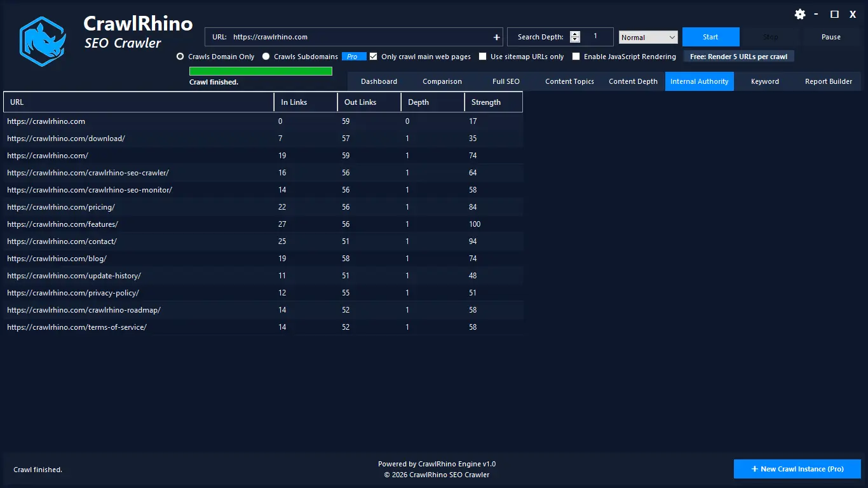868x488 pixels.
Task: Select row https://crawlrhino.com/download/
Action: click(263, 139)
